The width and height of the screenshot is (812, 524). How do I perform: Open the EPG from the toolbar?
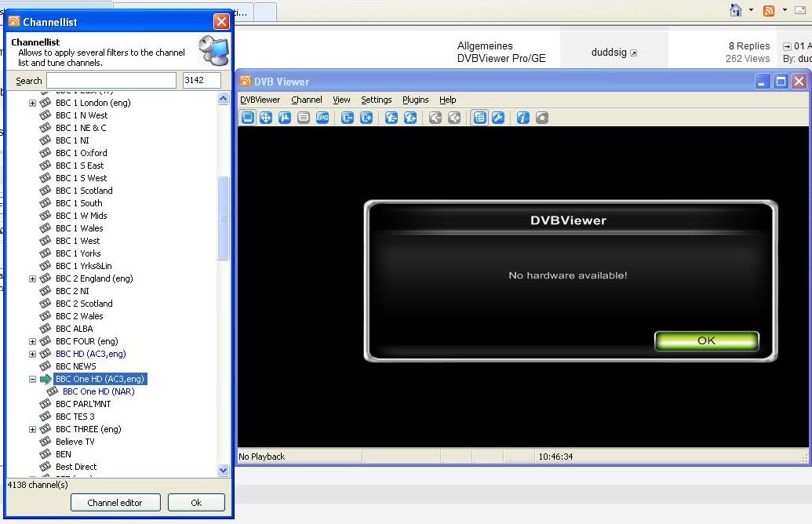pos(322,118)
